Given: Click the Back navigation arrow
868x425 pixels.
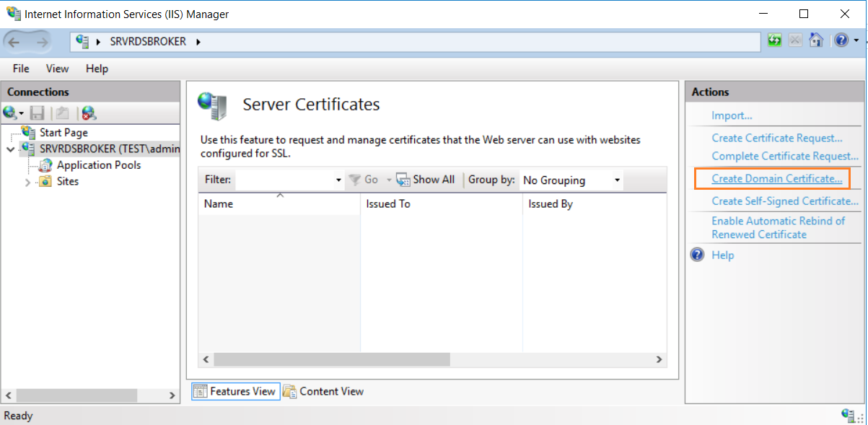Looking at the screenshot, I should click(15, 42).
